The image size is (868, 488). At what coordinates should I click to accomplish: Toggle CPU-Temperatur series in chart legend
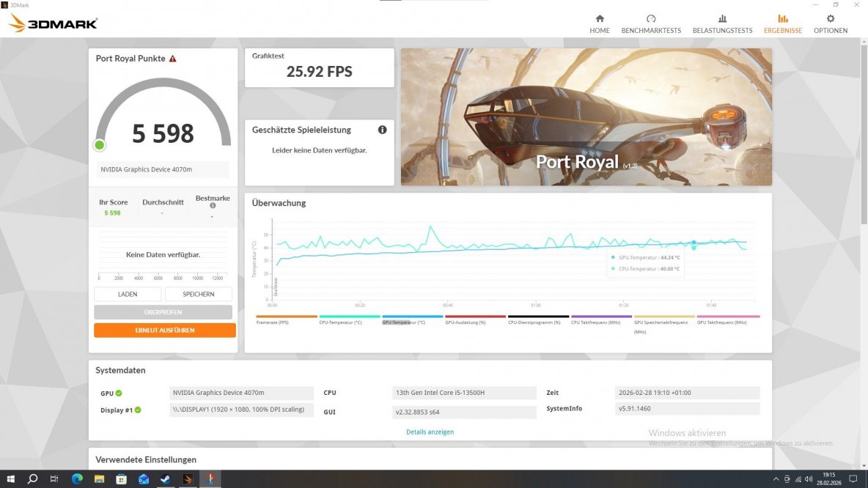pyautogui.click(x=340, y=322)
